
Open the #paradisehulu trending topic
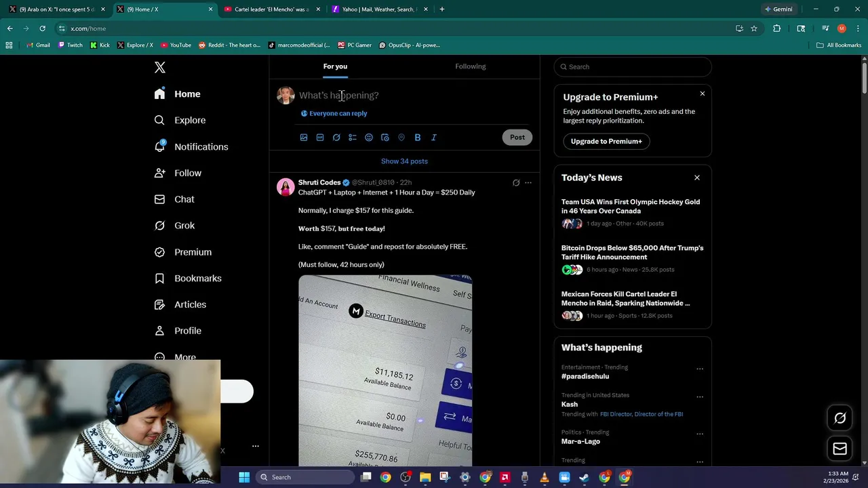click(x=585, y=377)
